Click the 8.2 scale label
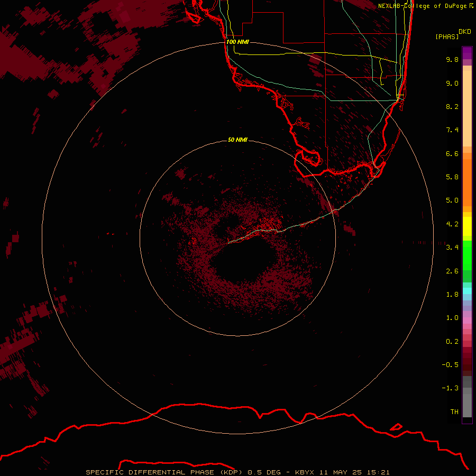Screen dimensions: 476x476 point(452,106)
